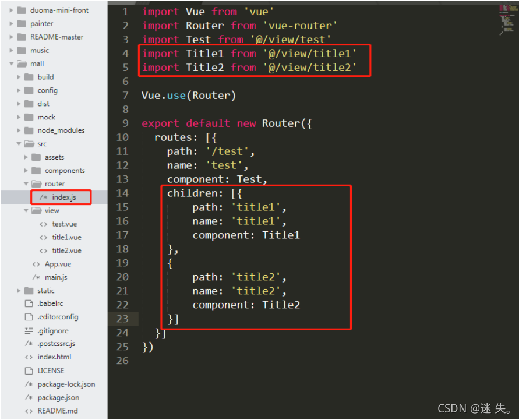Open main.js from the sidebar
The height and width of the screenshot is (420, 519).
[x=56, y=277]
